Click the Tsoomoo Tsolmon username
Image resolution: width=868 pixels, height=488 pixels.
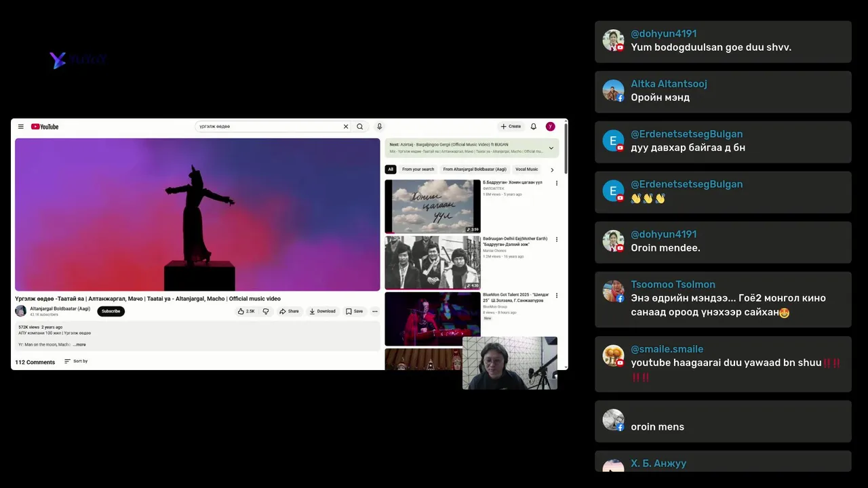pos(673,285)
